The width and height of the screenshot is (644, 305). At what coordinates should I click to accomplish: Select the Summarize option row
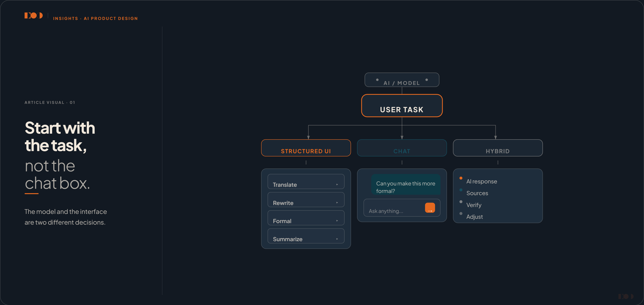click(306, 236)
